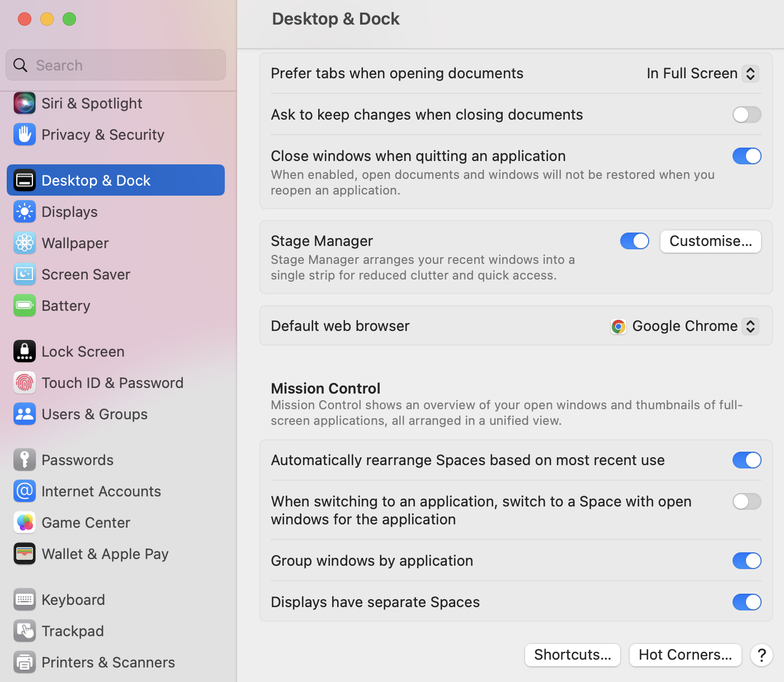Enable Ask to keep changes toggle
Viewport: 784px width, 682px height.
click(x=747, y=115)
